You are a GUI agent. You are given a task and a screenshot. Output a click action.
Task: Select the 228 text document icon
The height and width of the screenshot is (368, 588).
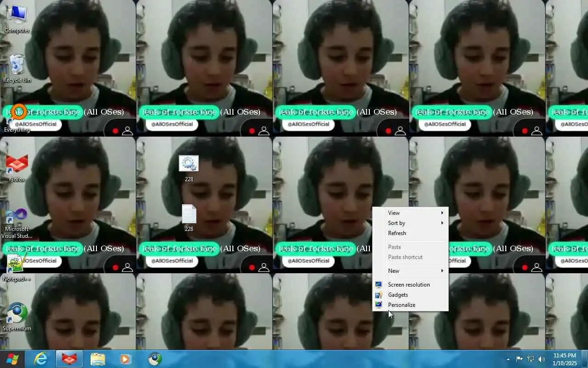click(189, 218)
